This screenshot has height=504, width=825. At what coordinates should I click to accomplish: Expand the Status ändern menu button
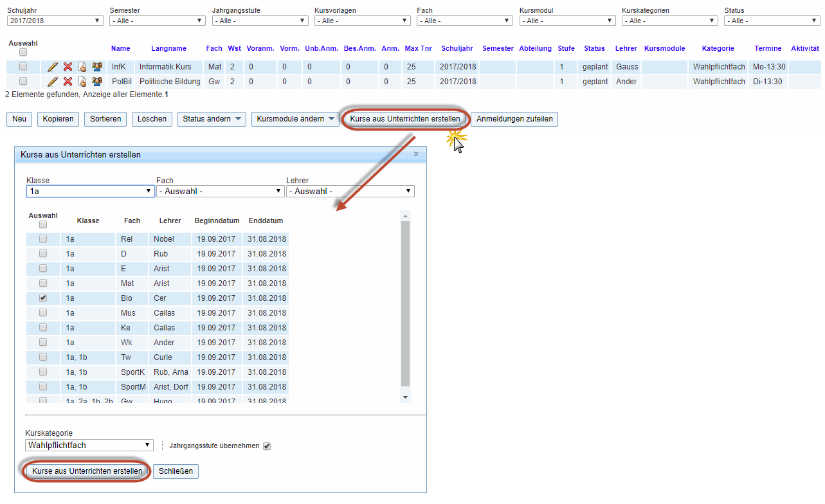[212, 119]
